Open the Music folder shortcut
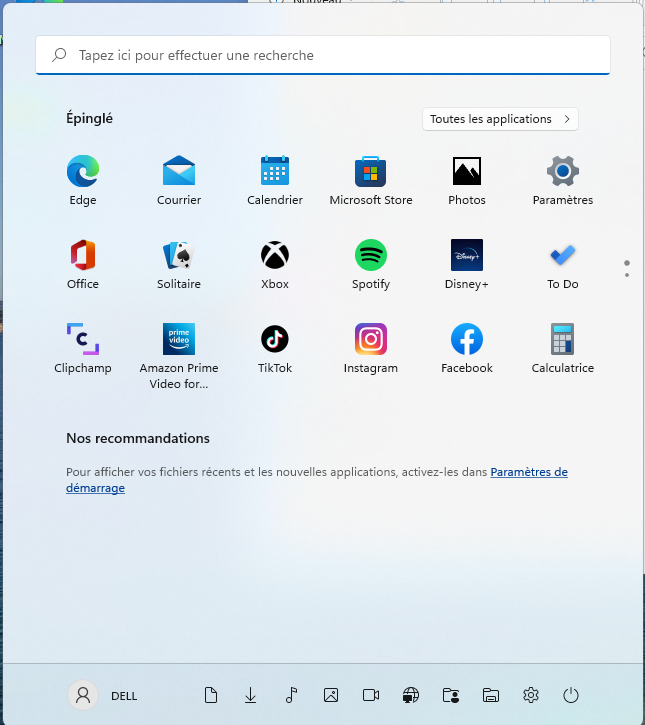This screenshot has height=725, width=645. (291, 695)
